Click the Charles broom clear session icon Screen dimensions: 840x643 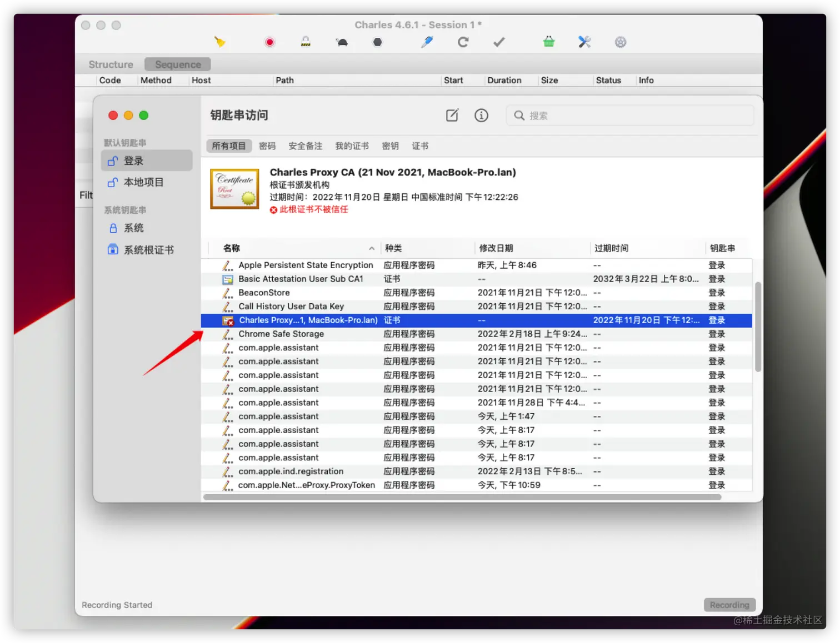[x=220, y=42]
